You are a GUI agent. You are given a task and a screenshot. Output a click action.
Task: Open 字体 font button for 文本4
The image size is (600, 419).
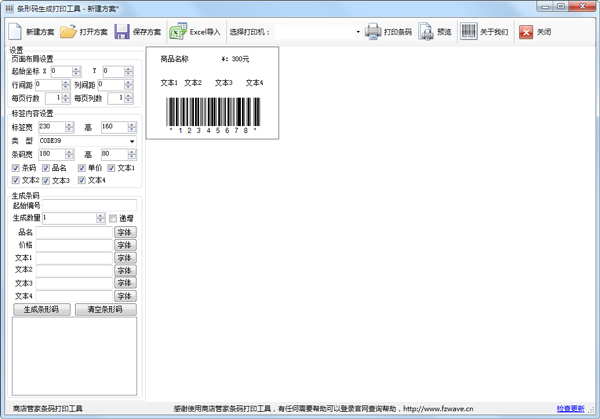(x=125, y=296)
